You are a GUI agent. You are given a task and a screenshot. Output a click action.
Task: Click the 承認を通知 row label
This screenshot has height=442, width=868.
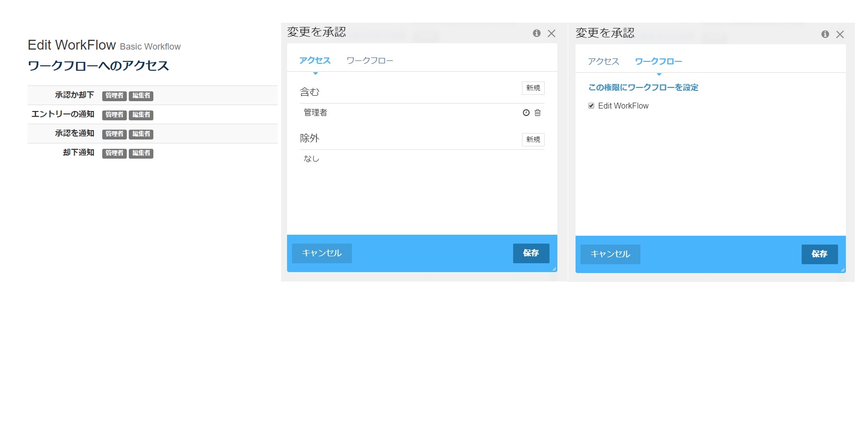click(75, 133)
